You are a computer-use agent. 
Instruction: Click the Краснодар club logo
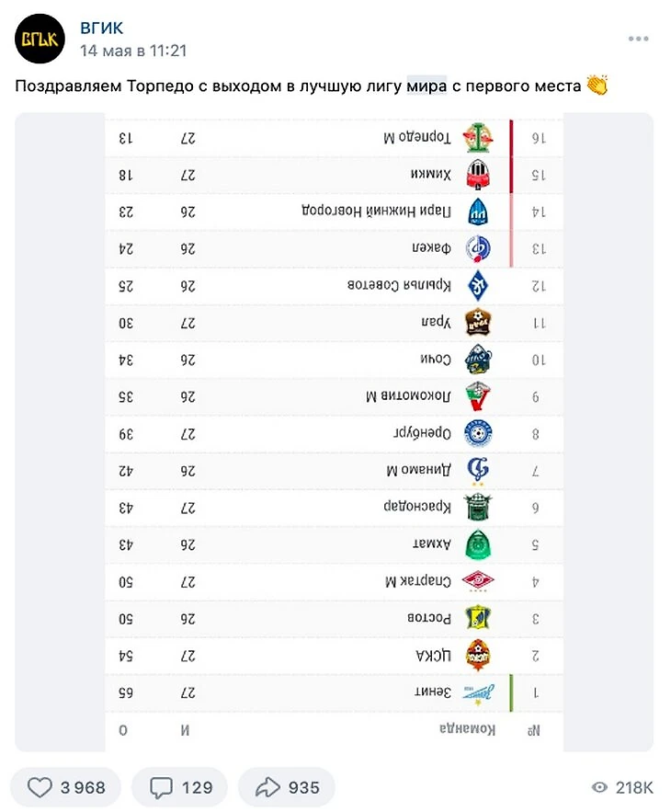[x=478, y=507]
